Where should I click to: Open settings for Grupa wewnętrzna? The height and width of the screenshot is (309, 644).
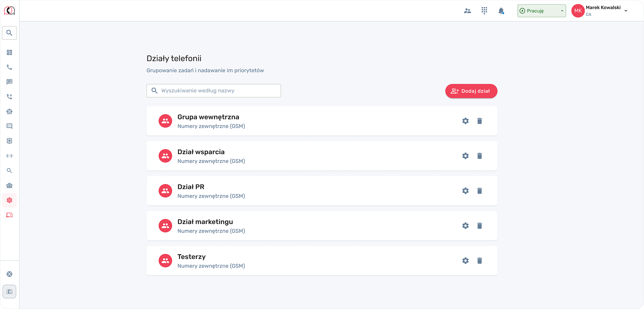pyautogui.click(x=465, y=121)
